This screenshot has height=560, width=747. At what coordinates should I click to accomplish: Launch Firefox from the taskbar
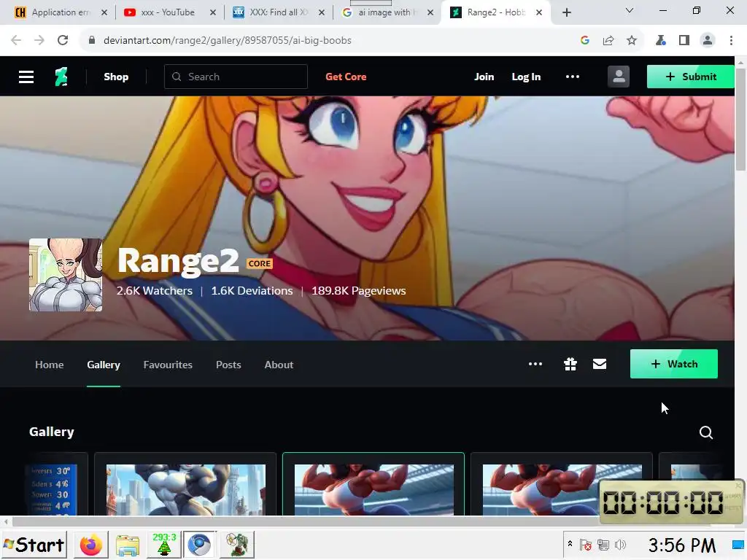[x=90, y=545]
